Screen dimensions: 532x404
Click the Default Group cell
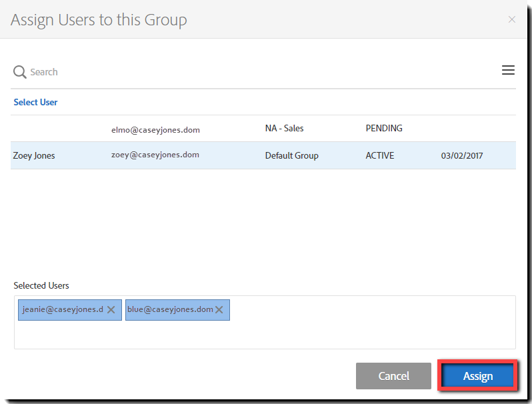[x=291, y=155]
